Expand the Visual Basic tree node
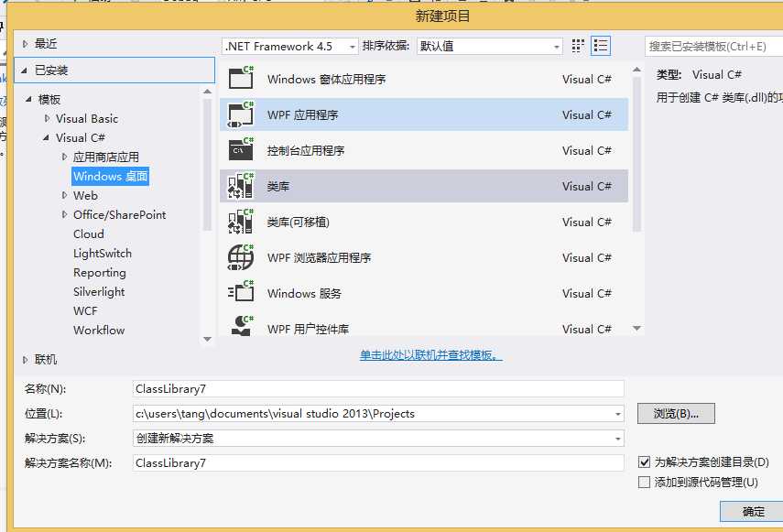Screen dimensions: 783x532 point(47,119)
